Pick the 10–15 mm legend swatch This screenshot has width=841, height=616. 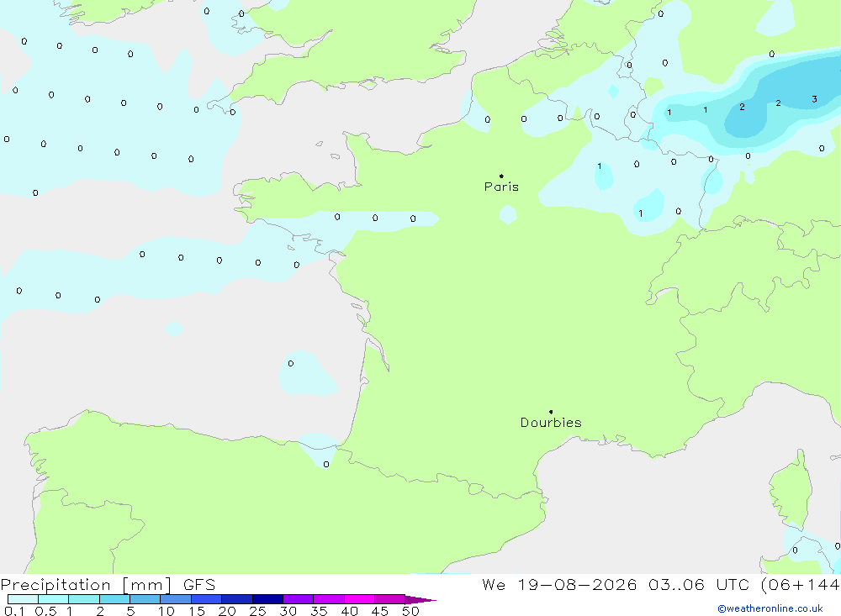(x=176, y=599)
